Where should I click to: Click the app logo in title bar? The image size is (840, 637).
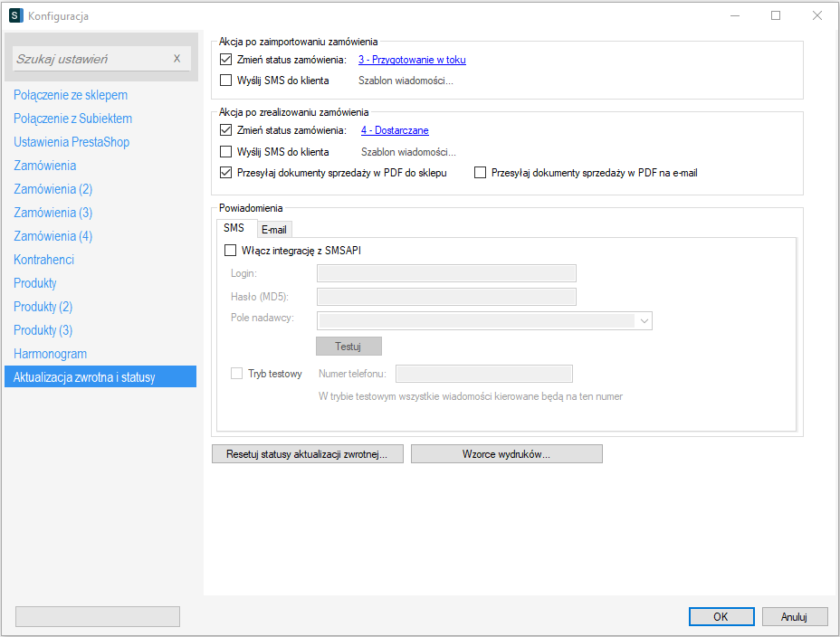pos(15,15)
